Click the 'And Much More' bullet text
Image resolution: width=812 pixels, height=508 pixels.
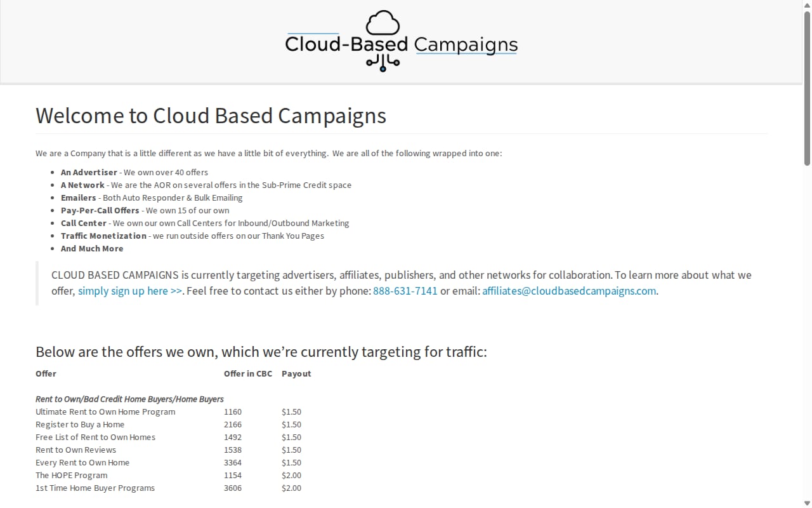[92, 248]
